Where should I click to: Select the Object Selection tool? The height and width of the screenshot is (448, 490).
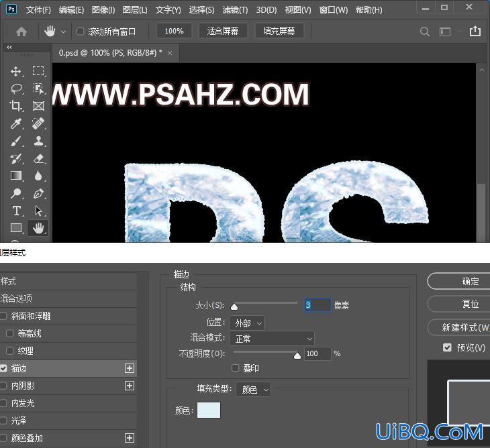[x=38, y=89]
